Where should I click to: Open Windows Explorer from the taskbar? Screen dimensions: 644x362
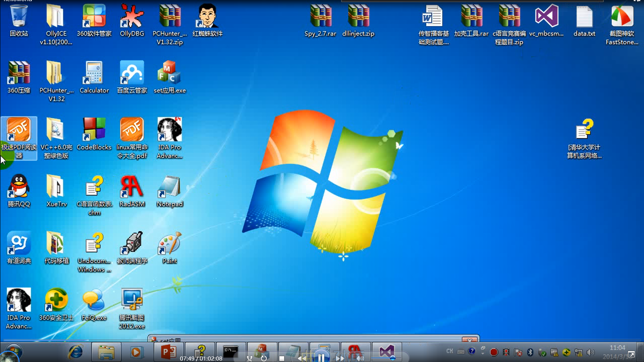106,352
